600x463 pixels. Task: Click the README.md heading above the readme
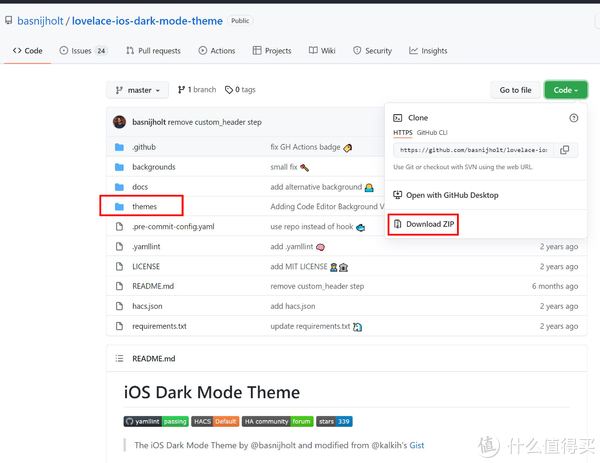pos(153,359)
